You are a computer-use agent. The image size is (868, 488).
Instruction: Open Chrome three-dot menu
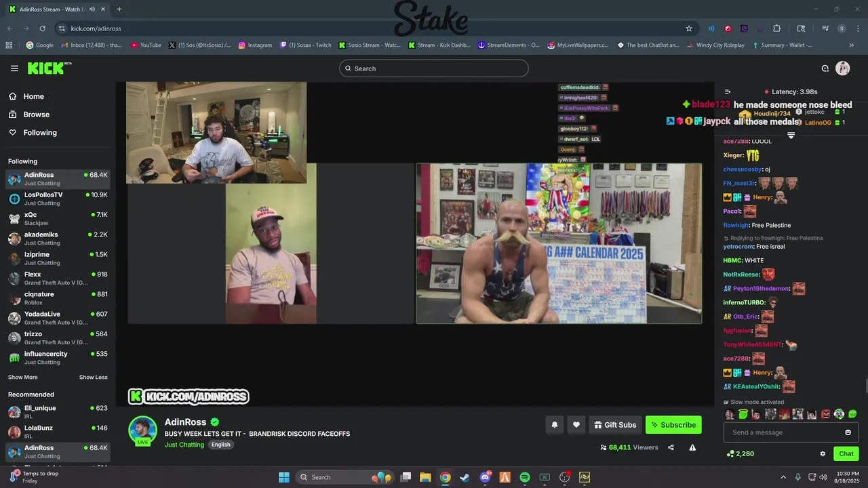pos(858,28)
